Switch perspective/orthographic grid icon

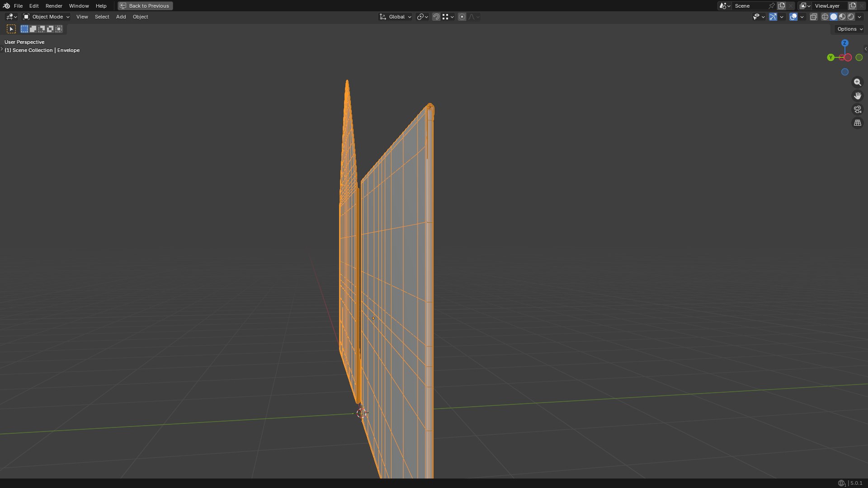tap(858, 123)
